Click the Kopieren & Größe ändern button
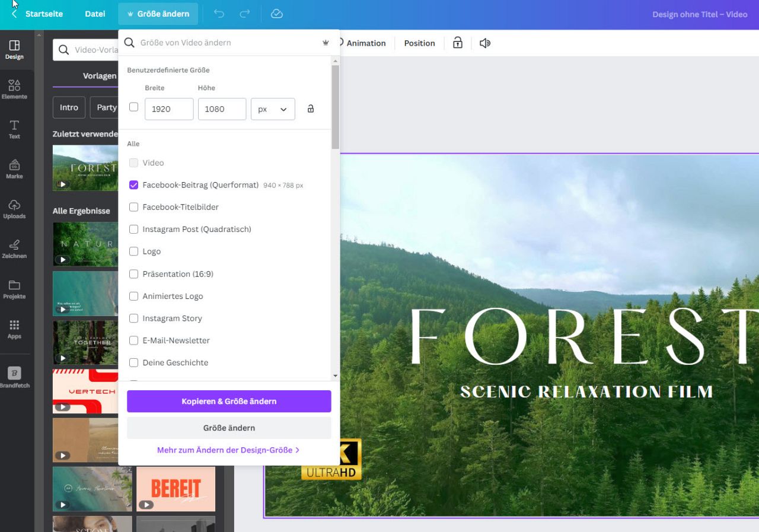The image size is (759, 532). (229, 402)
